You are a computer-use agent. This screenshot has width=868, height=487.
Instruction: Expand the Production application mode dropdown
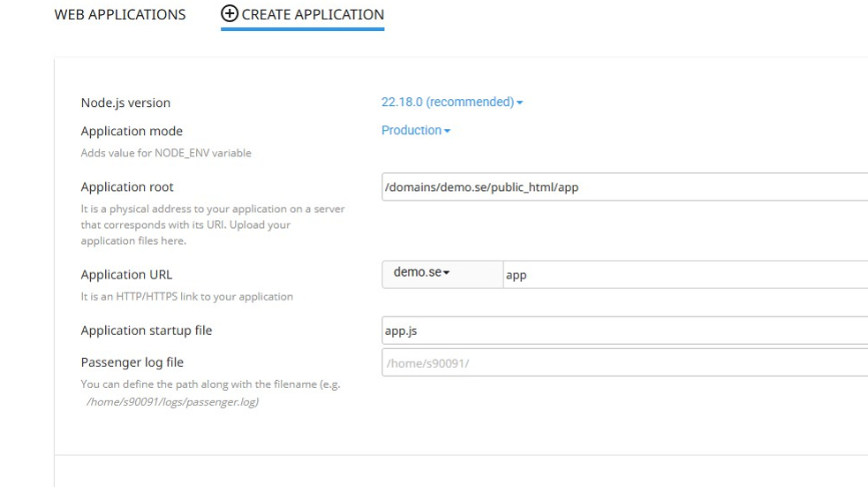(416, 131)
